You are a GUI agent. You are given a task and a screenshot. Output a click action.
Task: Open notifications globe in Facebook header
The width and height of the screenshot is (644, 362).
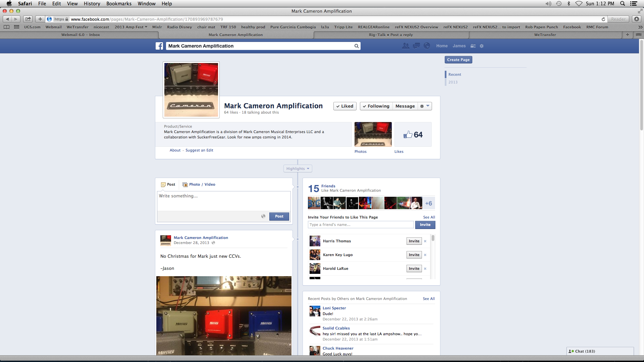pos(427,46)
